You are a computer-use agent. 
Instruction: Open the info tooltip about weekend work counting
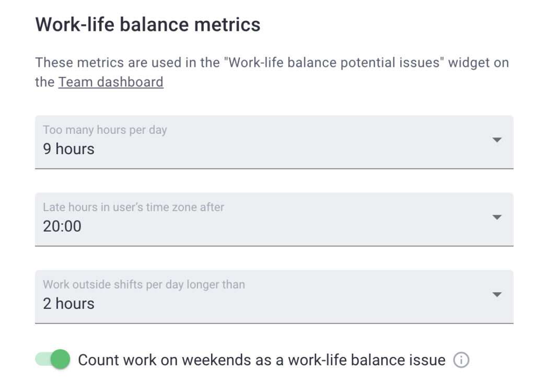[x=461, y=360]
